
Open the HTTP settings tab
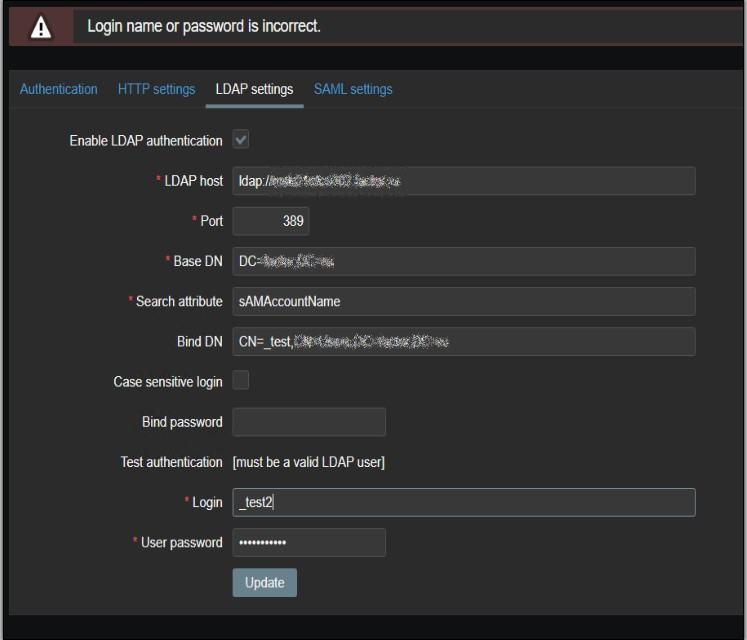156,89
